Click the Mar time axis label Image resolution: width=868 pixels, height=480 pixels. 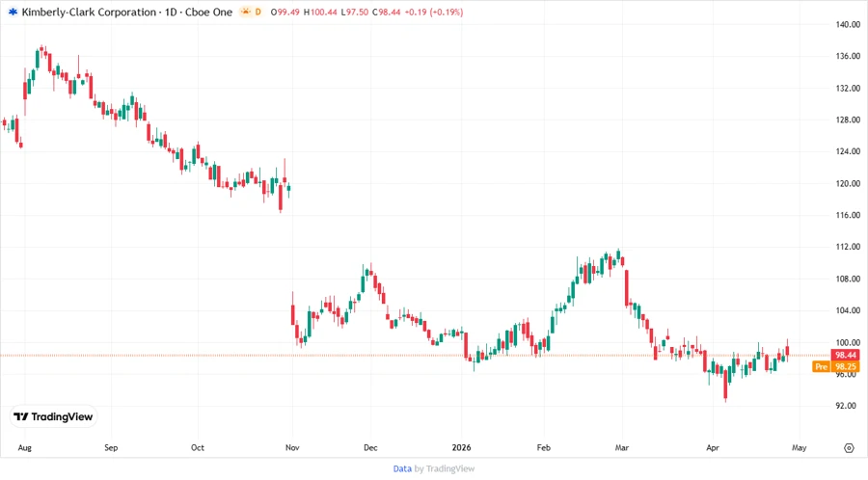pyautogui.click(x=622, y=447)
